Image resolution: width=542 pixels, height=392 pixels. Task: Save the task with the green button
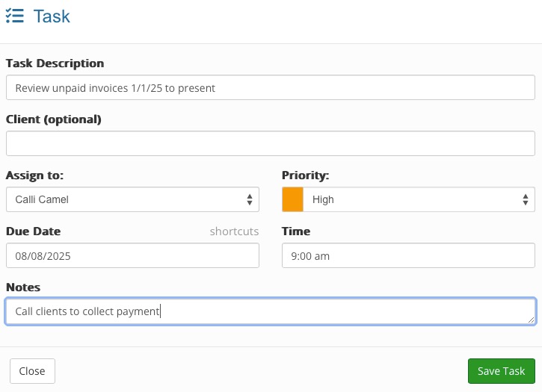pyautogui.click(x=501, y=371)
